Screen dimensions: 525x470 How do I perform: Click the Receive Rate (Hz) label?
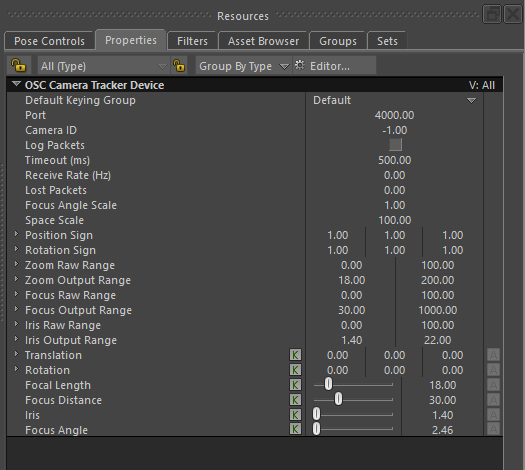68,175
